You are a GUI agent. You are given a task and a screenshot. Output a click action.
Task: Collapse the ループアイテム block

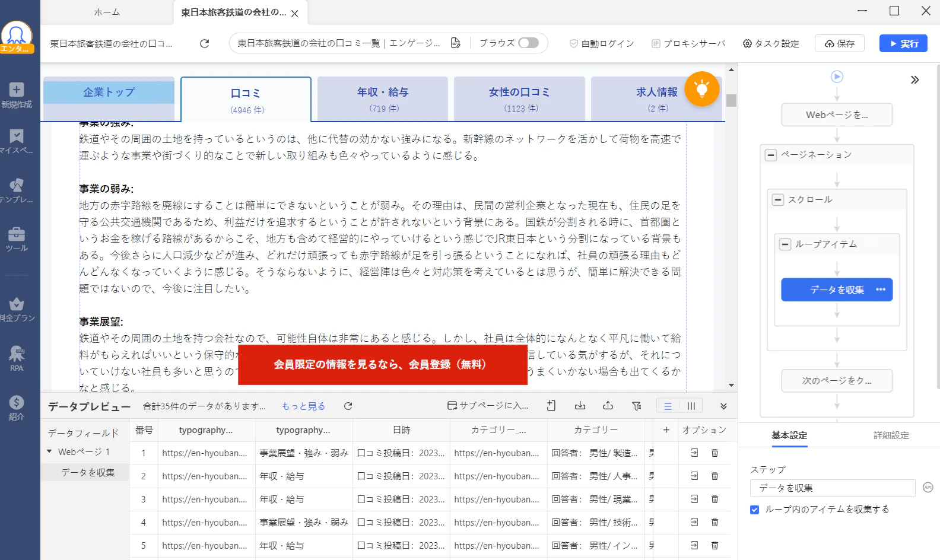785,244
